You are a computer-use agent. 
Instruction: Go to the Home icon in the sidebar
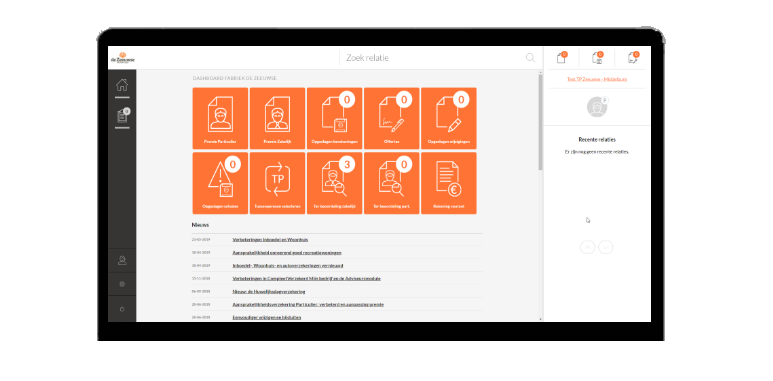[x=122, y=85]
